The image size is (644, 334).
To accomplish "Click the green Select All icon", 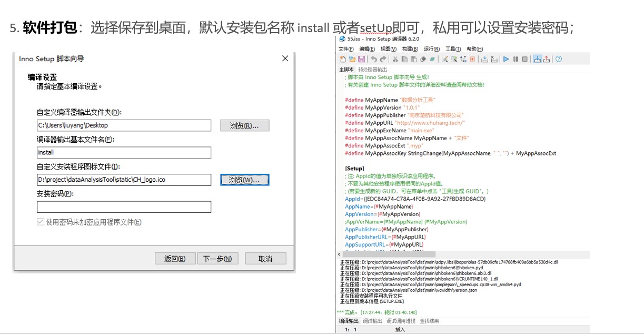I will tap(432, 59).
